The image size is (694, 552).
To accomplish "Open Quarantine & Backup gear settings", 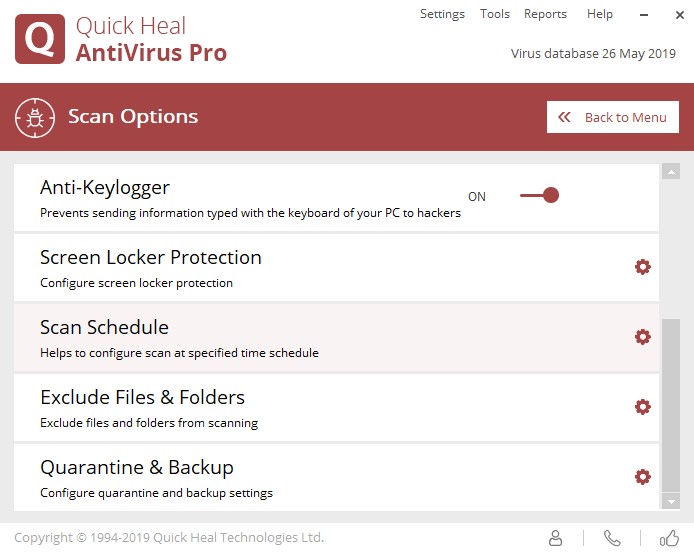I will [x=643, y=477].
